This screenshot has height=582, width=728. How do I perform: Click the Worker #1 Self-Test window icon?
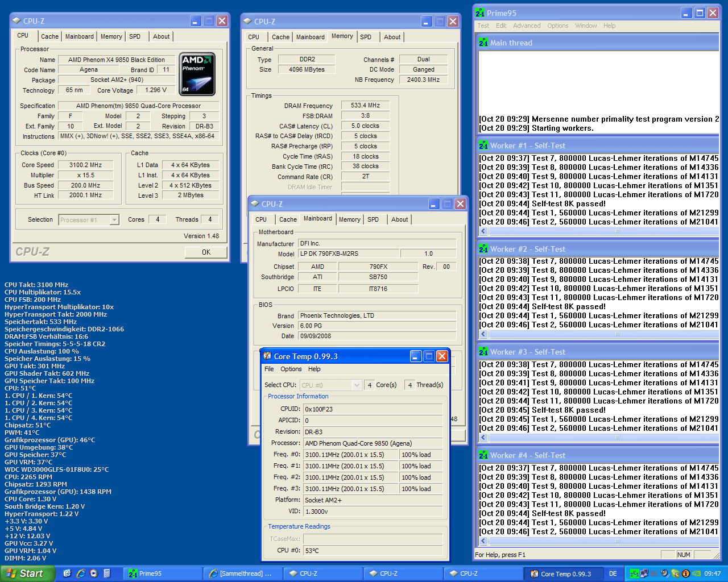click(x=483, y=145)
